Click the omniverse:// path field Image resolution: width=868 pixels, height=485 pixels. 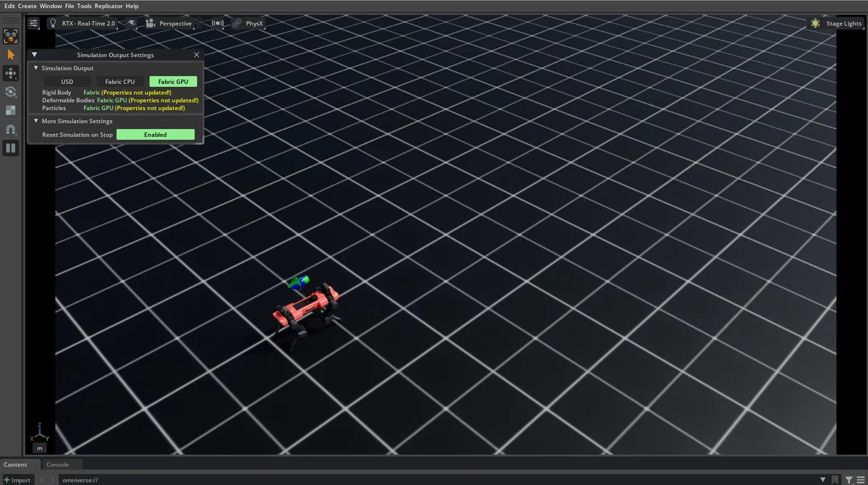point(438,480)
